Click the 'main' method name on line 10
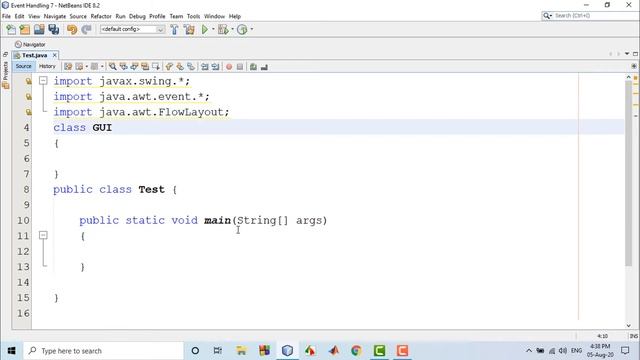Screen dimensions: 640x360 [218, 220]
